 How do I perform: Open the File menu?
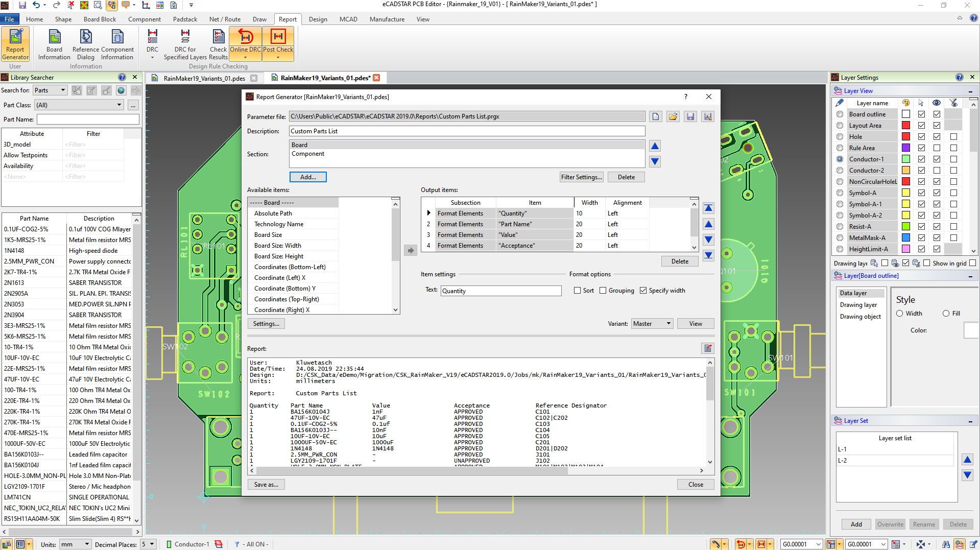point(9,19)
